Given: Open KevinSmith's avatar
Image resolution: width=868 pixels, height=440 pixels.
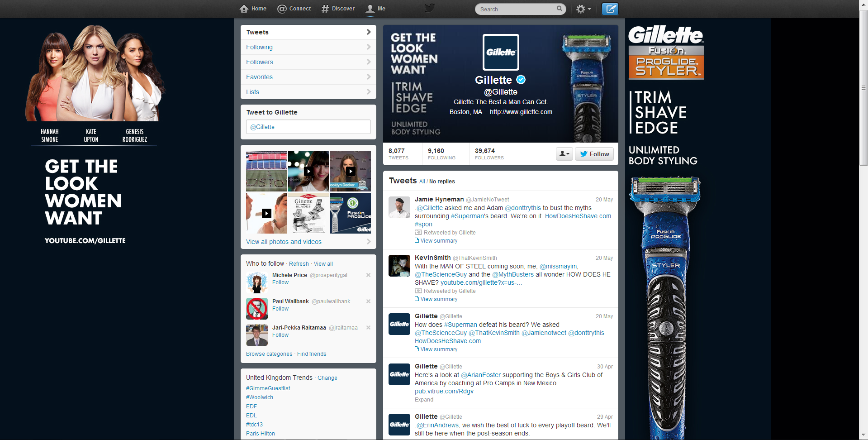Looking at the screenshot, I should [399, 266].
